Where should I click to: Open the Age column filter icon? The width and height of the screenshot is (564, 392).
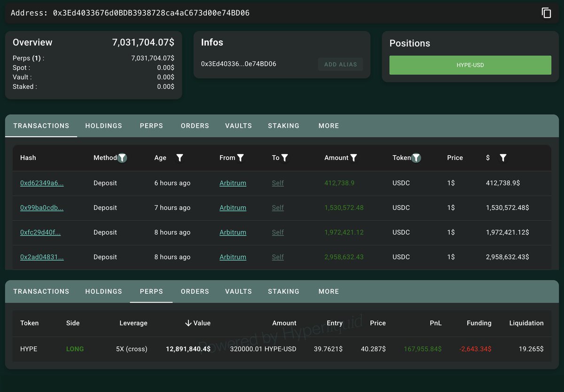coord(180,158)
